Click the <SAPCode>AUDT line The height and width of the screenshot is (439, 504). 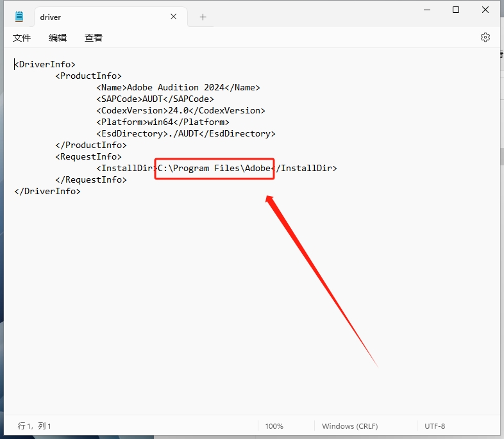[155, 99]
